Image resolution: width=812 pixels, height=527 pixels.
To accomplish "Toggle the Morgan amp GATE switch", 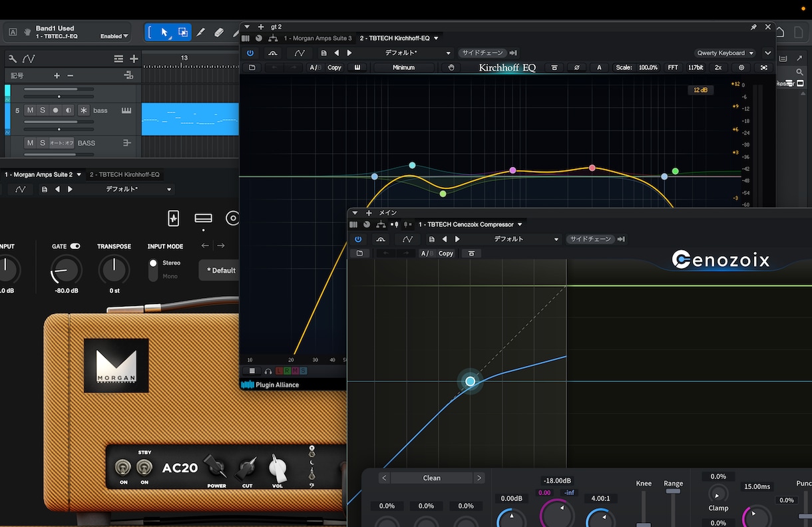I will click(x=75, y=246).
